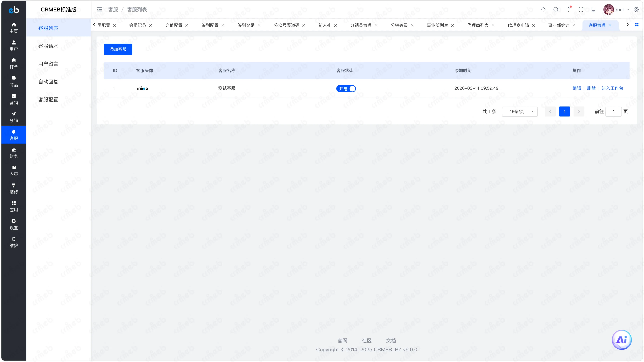Collapse the sidebar with the hamburger icon
The image size is (644, 362).
point(99,9)
